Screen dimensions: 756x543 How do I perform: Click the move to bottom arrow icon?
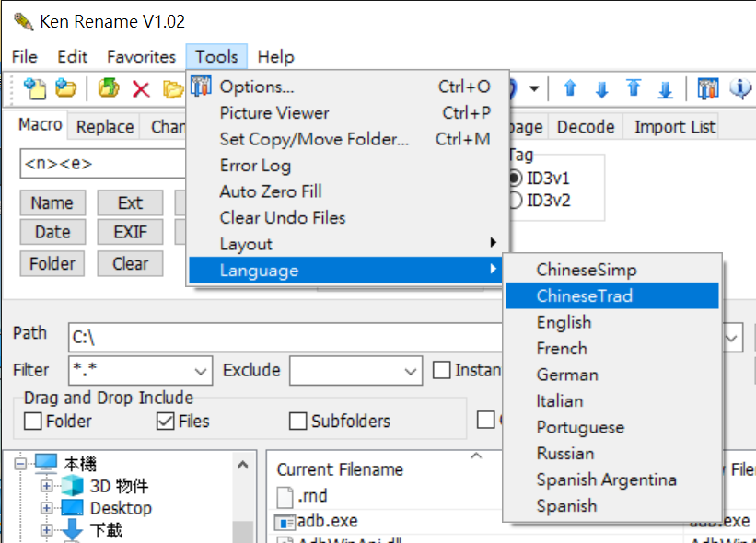click(666, 89)
